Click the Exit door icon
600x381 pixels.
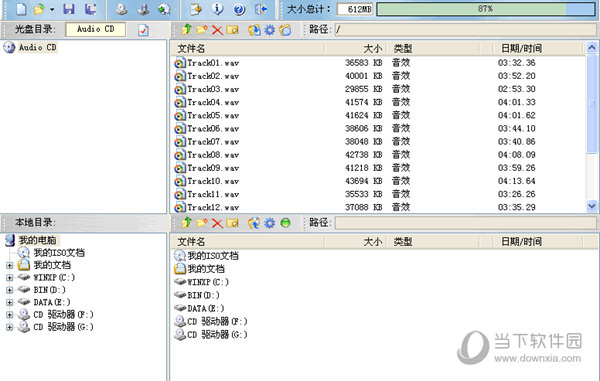point(261,9)
